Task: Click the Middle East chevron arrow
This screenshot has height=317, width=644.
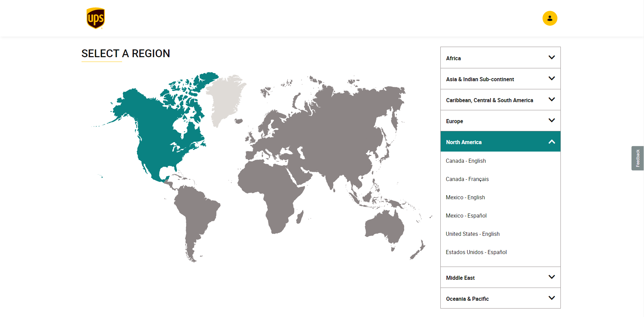Action: pos(551,277)
